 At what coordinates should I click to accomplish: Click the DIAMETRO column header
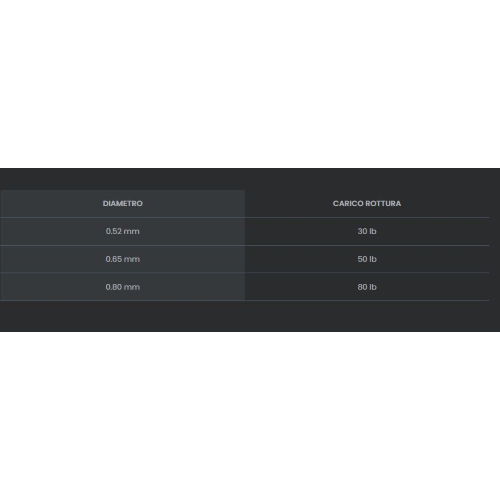click(122, 204)
